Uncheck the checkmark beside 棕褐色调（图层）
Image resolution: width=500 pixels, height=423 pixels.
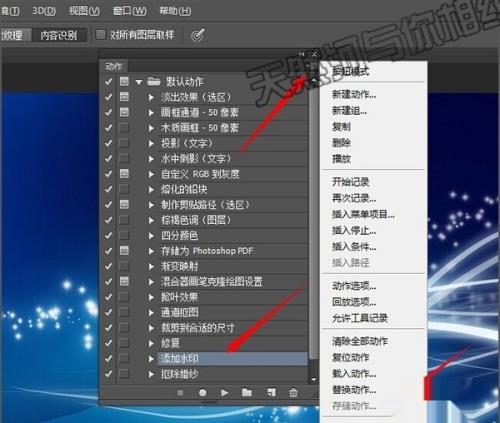coord(108,220)
